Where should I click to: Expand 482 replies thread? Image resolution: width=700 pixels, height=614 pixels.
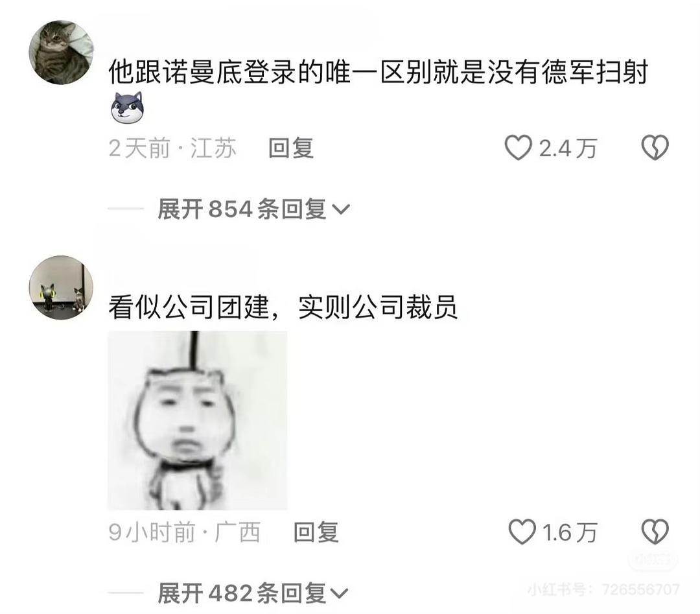point(253,593)
